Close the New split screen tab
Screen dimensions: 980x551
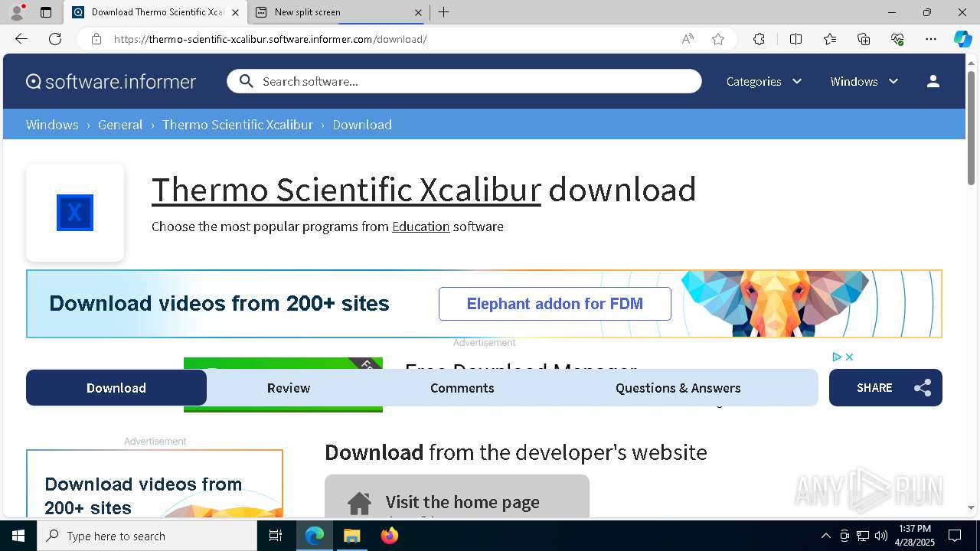pos(418,12)
